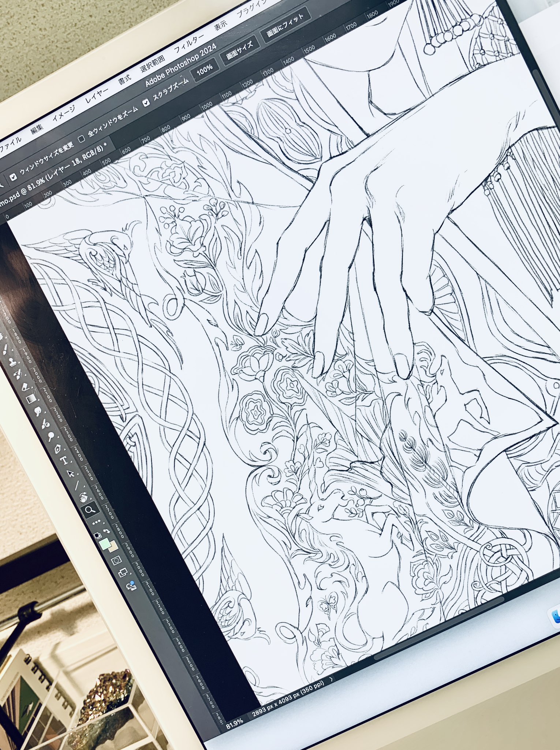This screenshot has width=560, height=750.
Task: Uncheck ウィンドウサイズを変更 checkbox
Action: coord(14,177)
